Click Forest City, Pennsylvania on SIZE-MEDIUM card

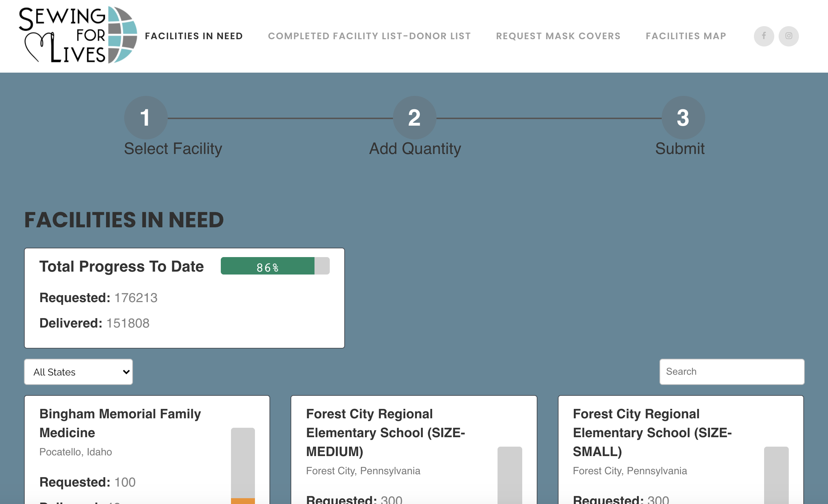[x=363, y=471]
